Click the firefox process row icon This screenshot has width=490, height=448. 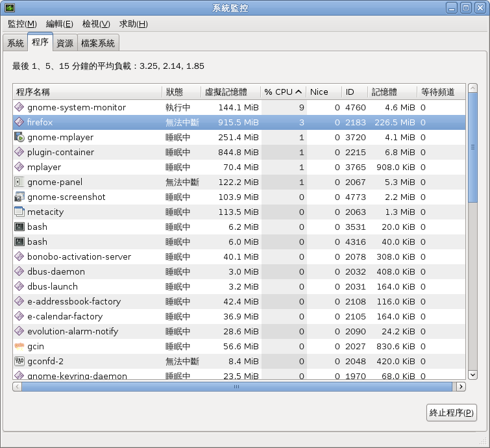(x=19, y=122)
